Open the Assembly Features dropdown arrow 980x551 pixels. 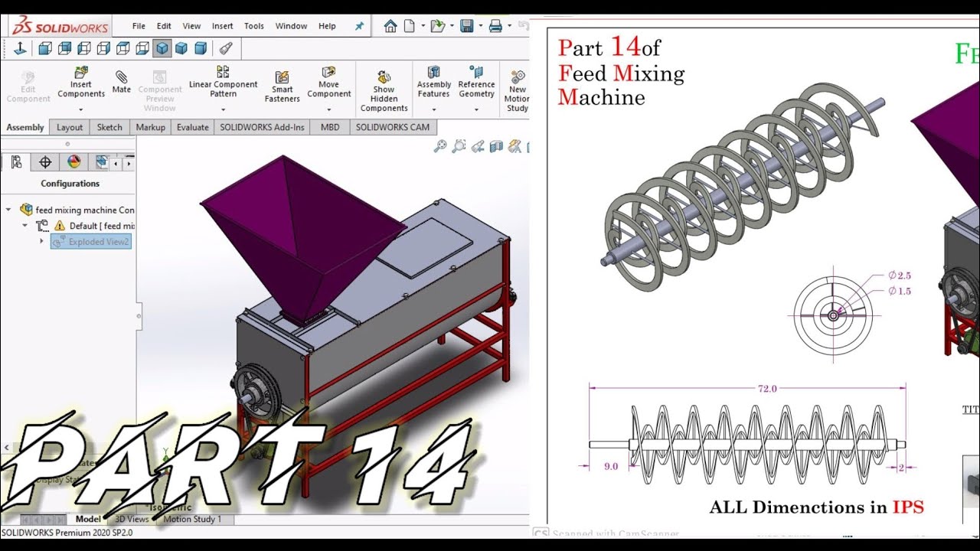click(x=433, y=109)
